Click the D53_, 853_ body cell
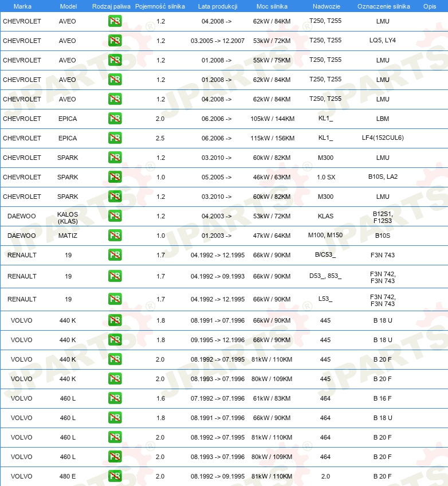 coord(325,276)
